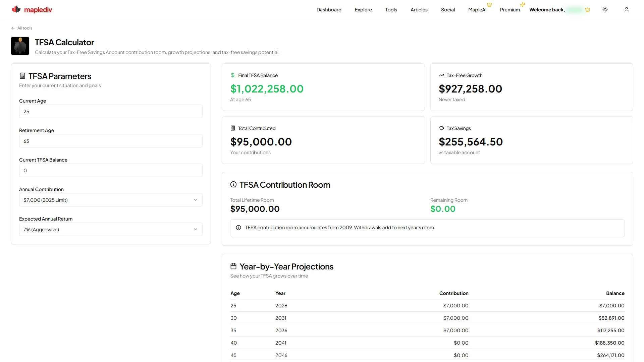The width and height of the screenshot is (644, 362).
Task: Open the Expected Annual Return dropdown
Action: click(111, 229)
